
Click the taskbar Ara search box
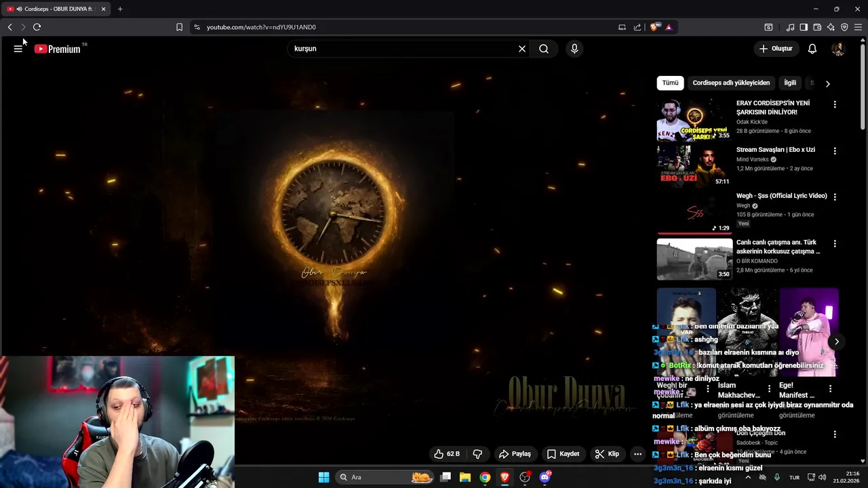pyautogui.click(x=385, y=477)
